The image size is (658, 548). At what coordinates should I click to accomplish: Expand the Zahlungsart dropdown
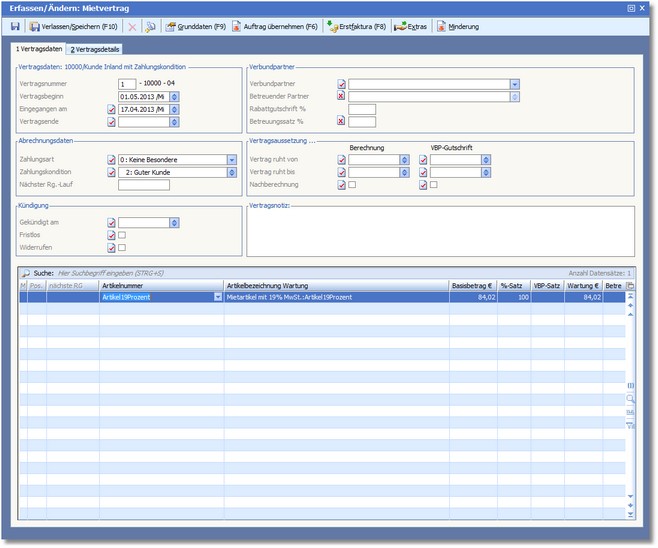(231, 159)
